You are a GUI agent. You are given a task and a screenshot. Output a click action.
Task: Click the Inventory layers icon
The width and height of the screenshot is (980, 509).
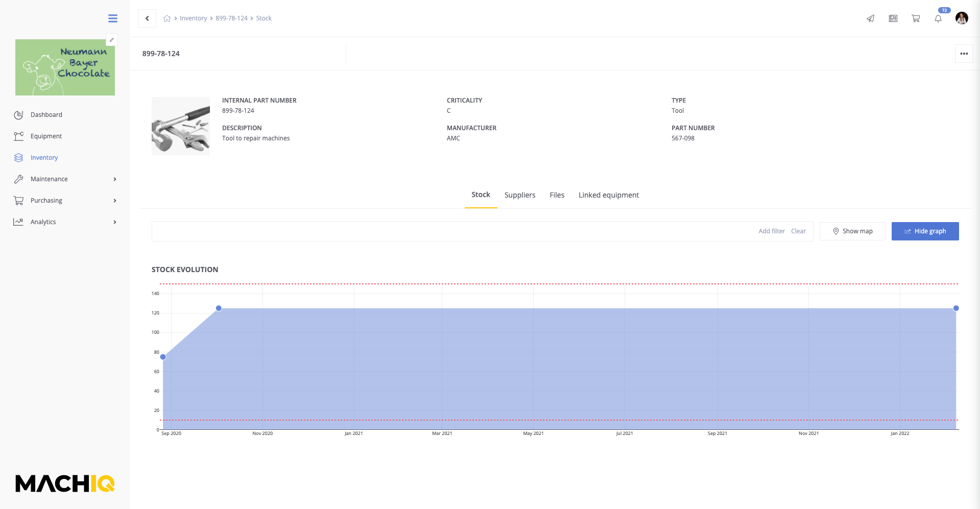[18, 157]
